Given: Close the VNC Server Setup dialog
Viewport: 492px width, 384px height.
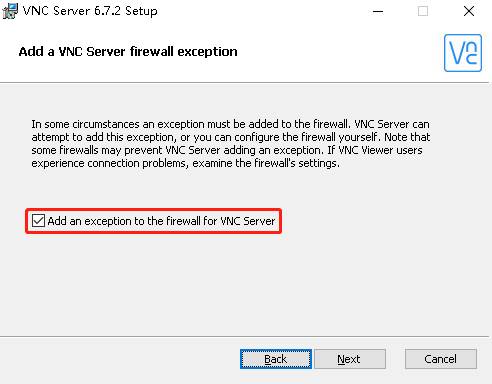Looking at the screenshot, I should click(469, 11).
